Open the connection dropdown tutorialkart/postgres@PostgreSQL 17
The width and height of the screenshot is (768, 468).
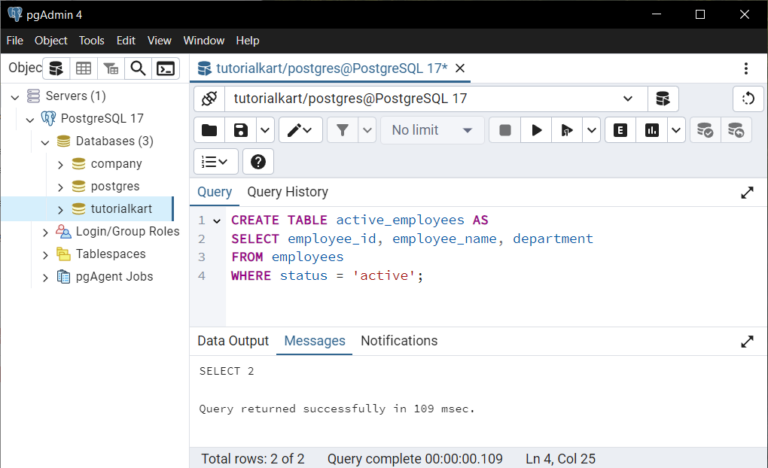click(x=436, y=99)
